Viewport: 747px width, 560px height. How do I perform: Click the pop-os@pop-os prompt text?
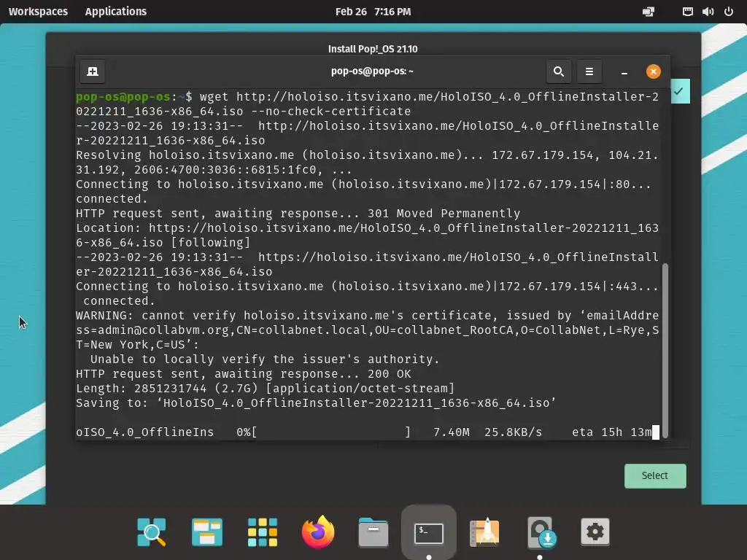pos(123,97)
